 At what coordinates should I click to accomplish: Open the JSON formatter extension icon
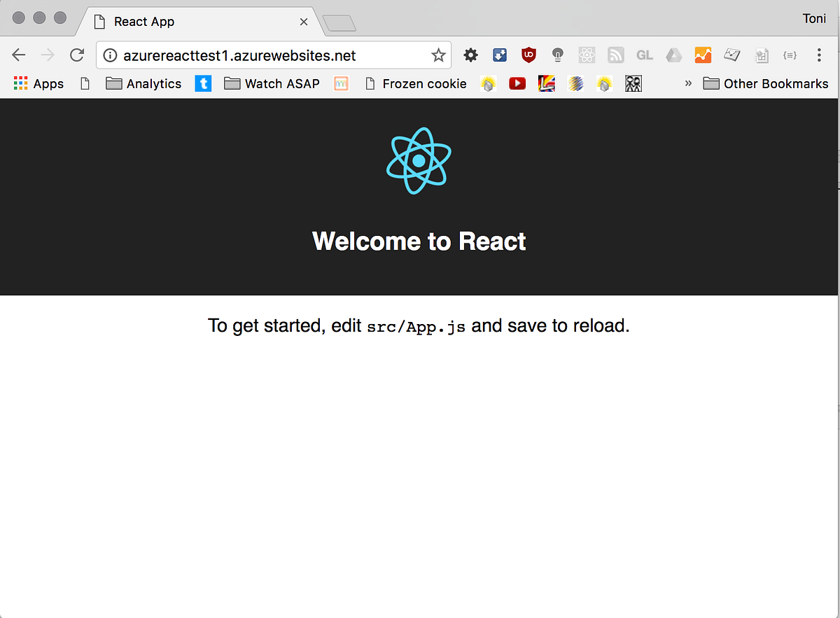(790, 55)
